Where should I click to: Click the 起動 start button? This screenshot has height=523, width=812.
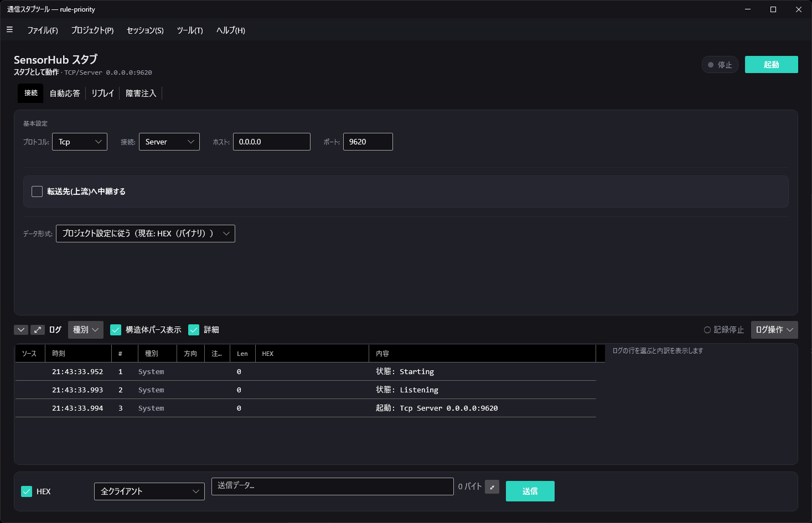772,65
